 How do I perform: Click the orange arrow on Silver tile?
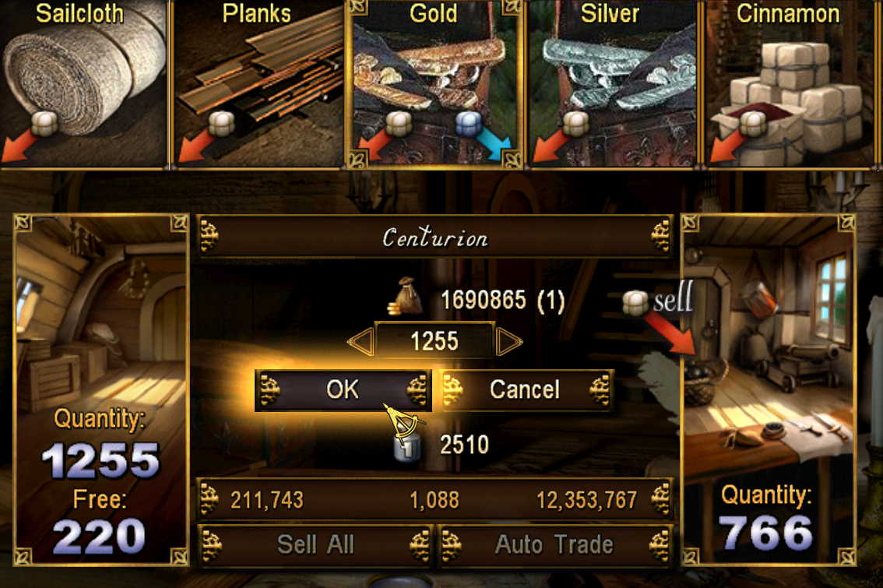coord(551,145)
